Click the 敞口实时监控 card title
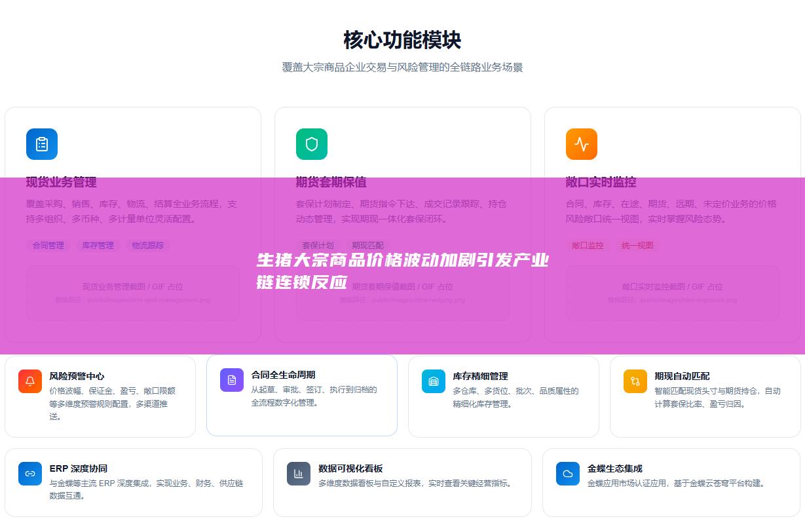805x532 pixels. (x=601, y=182)
